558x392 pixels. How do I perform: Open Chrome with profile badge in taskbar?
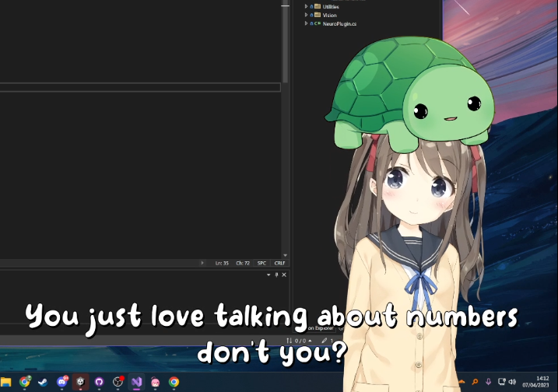[25, 382]
